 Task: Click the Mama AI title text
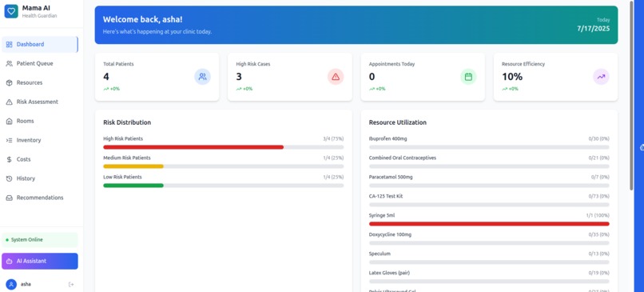36,8
